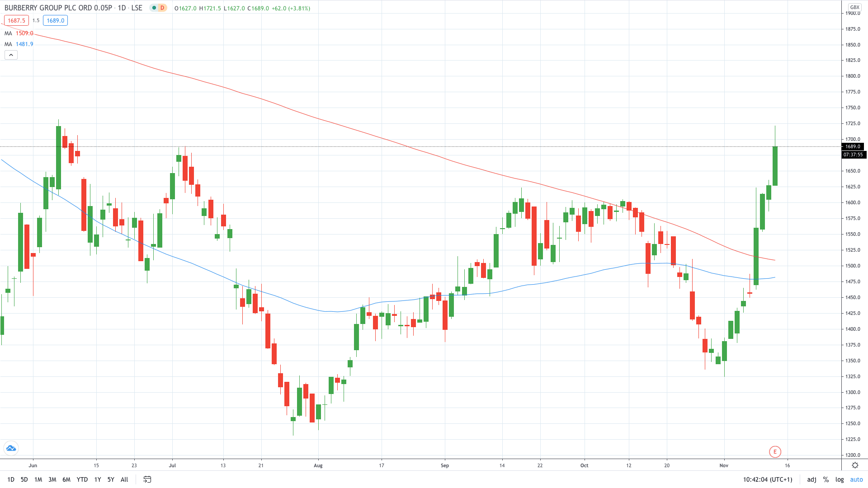The height and width of the screenshot is (488, 868).
Task: Click the LSE exchange label
Action: (137, 8)
